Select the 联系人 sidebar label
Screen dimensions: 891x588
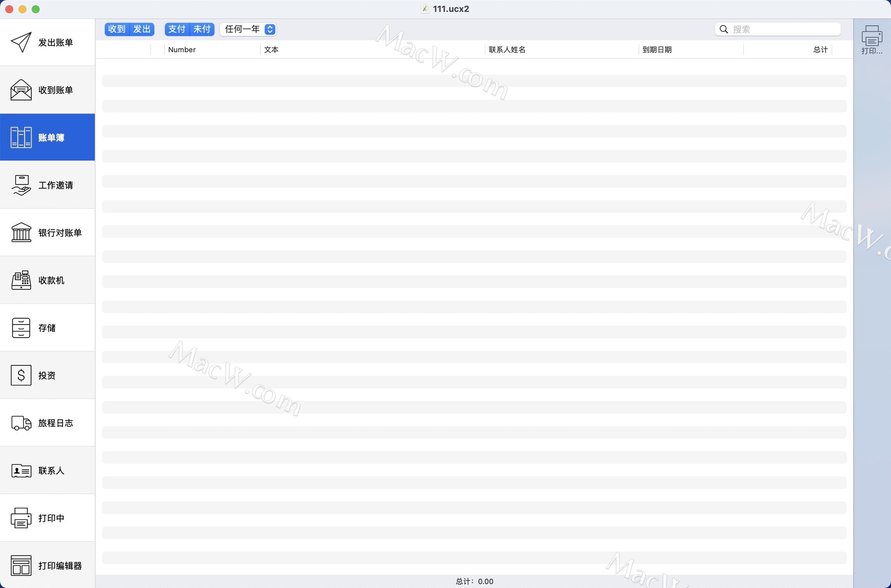point(52,471)
